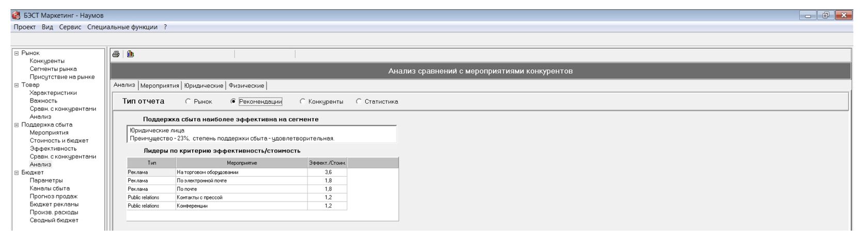Select the Конференции cell
The height and width of the screenshot is (231, 868).
pyautogui.click(x=242, y=206)
